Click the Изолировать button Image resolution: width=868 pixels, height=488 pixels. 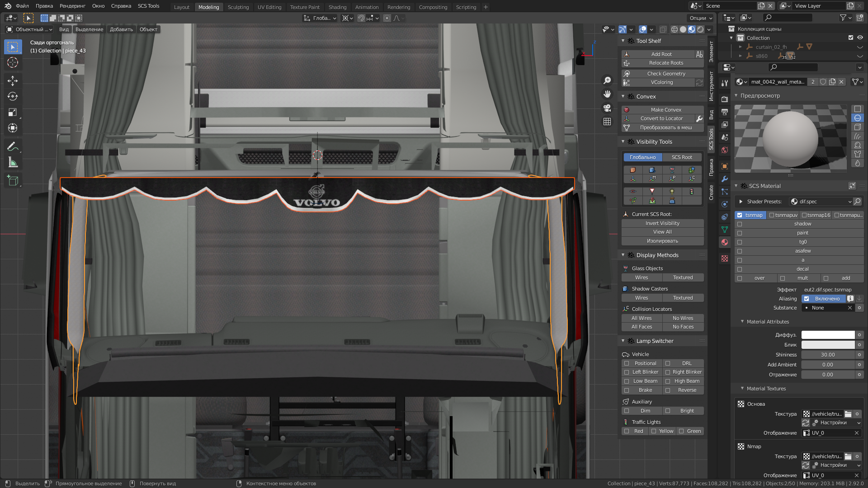[663, 241]
